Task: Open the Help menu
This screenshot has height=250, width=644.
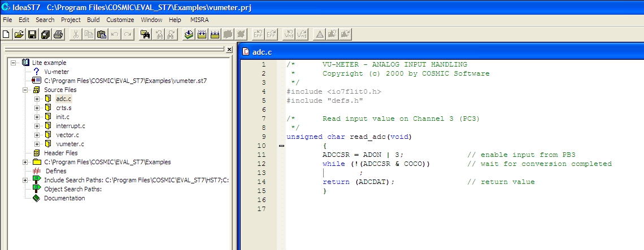Action: coord(175,20)
